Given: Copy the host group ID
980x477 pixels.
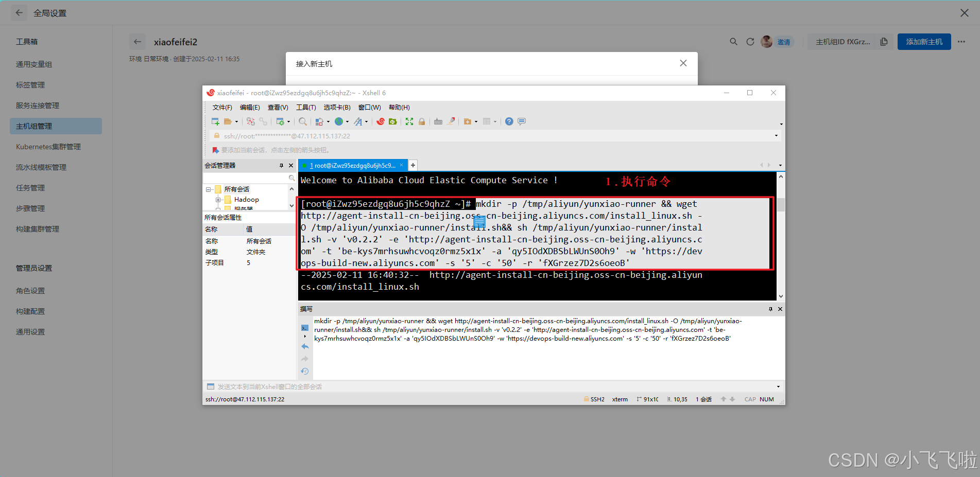Looking at the screenshot, I should pos(884,42).
